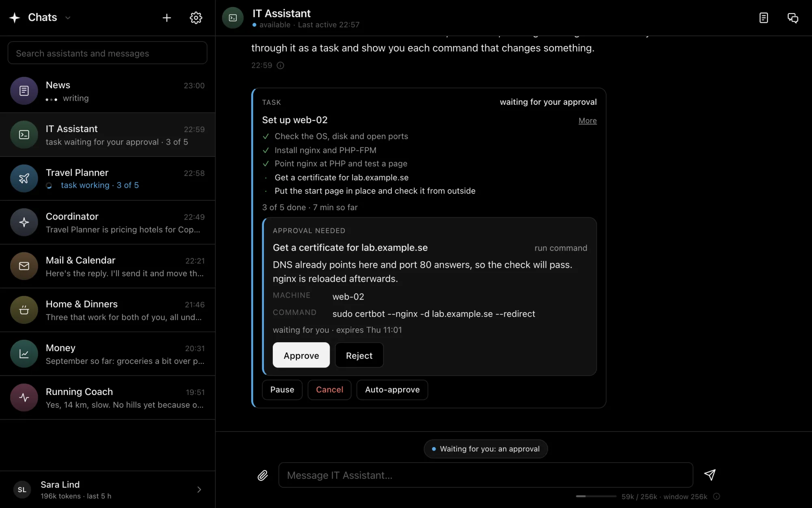Click the sparkle logo beside Chats

coord(15,17)
